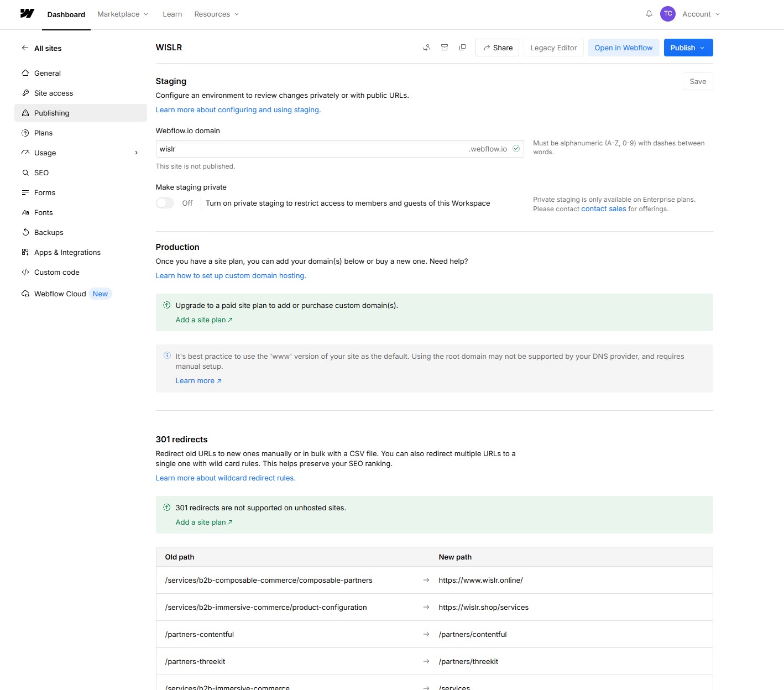Open the Backups section via its history icon
The height and width of the screenshot is (690, 784).
(x=25, y=232)
